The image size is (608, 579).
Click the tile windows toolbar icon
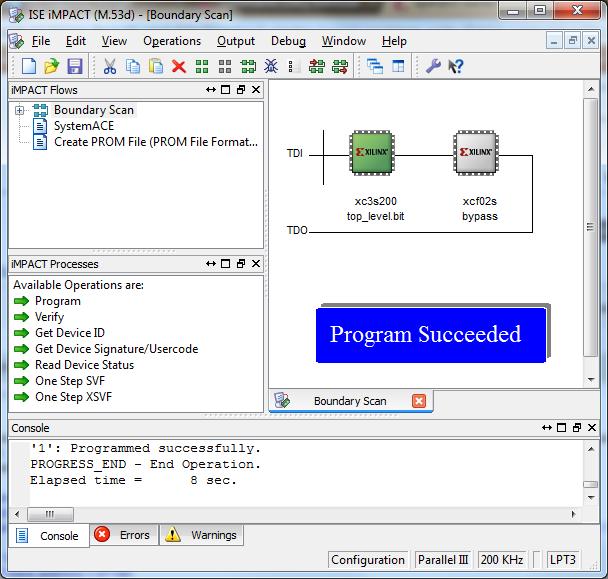398,66
